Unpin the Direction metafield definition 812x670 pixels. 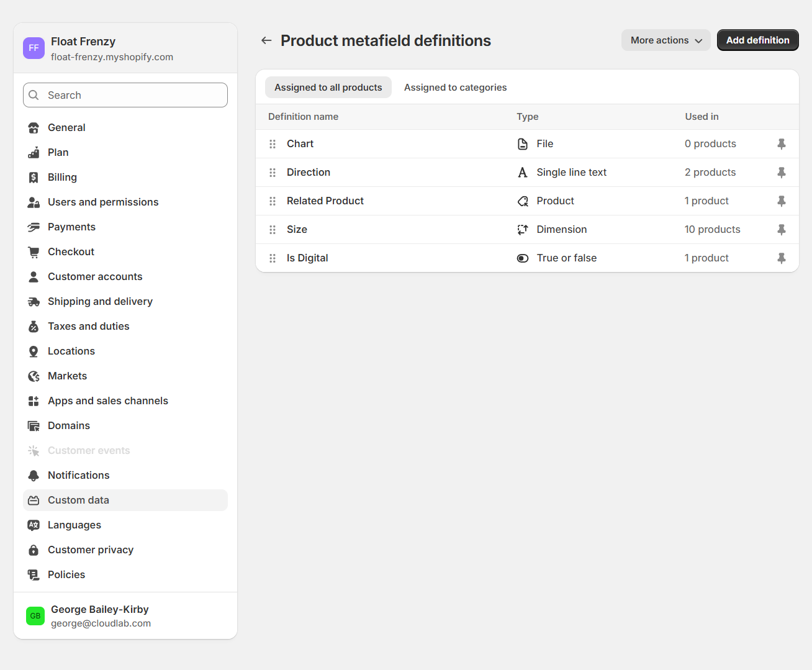781,173
